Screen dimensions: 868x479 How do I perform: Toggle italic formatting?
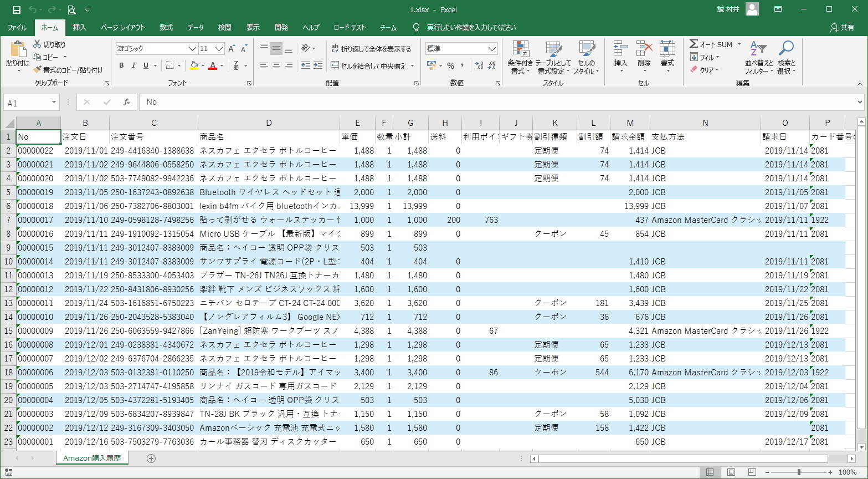pyautogui.click(x=133, y=65)
